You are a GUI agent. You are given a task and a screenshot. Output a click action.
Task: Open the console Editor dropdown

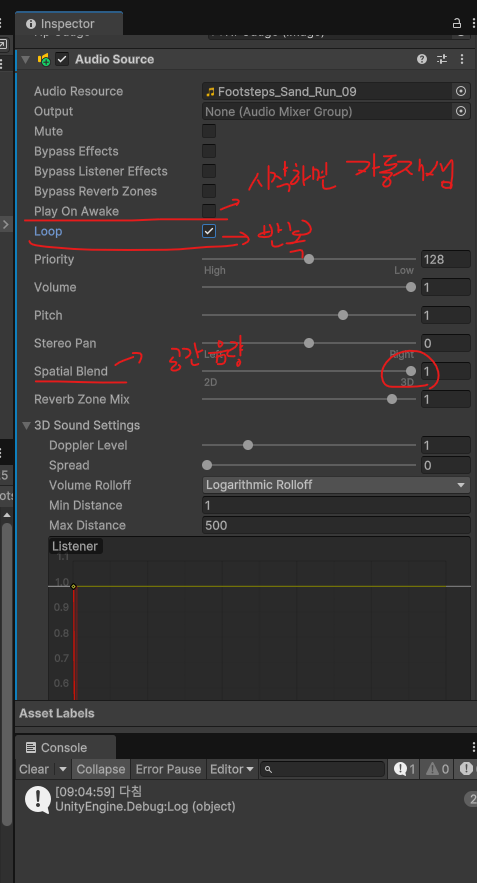point(231,769)
